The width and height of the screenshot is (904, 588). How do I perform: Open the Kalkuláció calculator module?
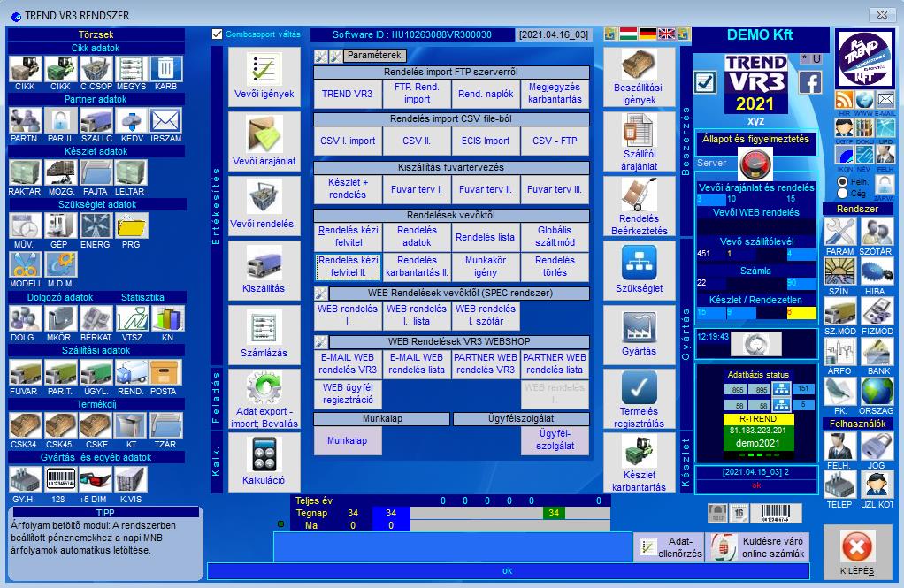[x=264, y=462]
